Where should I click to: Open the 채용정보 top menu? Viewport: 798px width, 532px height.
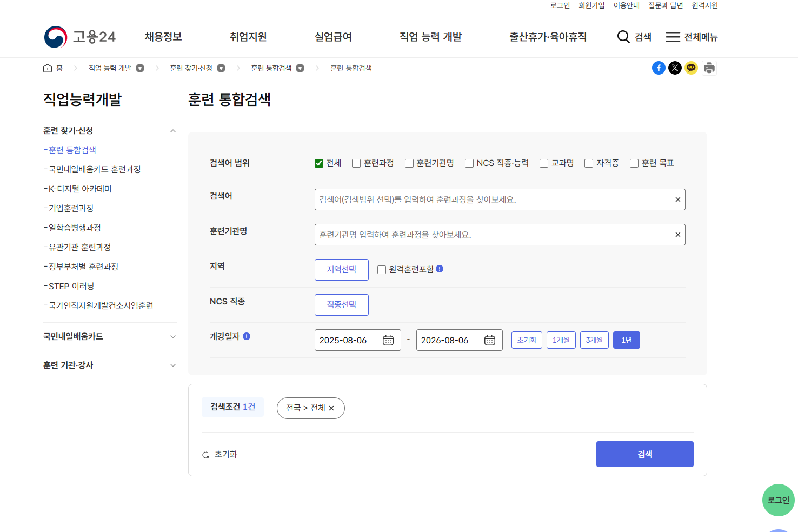[x=163, y=37]
